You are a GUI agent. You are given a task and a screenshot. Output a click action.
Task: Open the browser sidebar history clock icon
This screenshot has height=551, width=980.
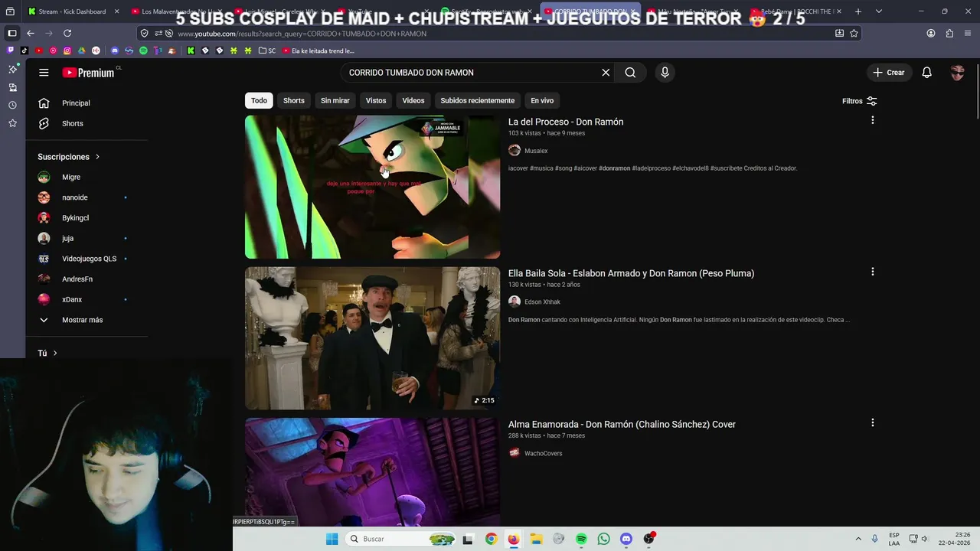click(12, 106)
